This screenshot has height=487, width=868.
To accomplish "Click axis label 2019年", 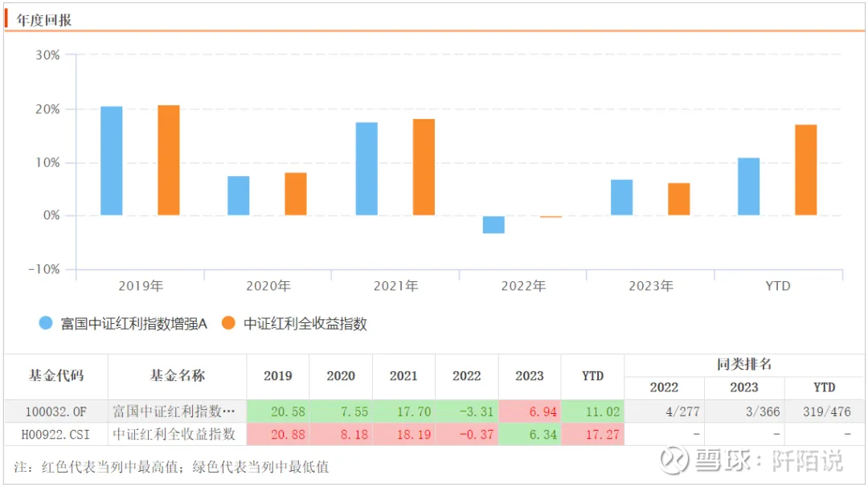I will [141, 286].
